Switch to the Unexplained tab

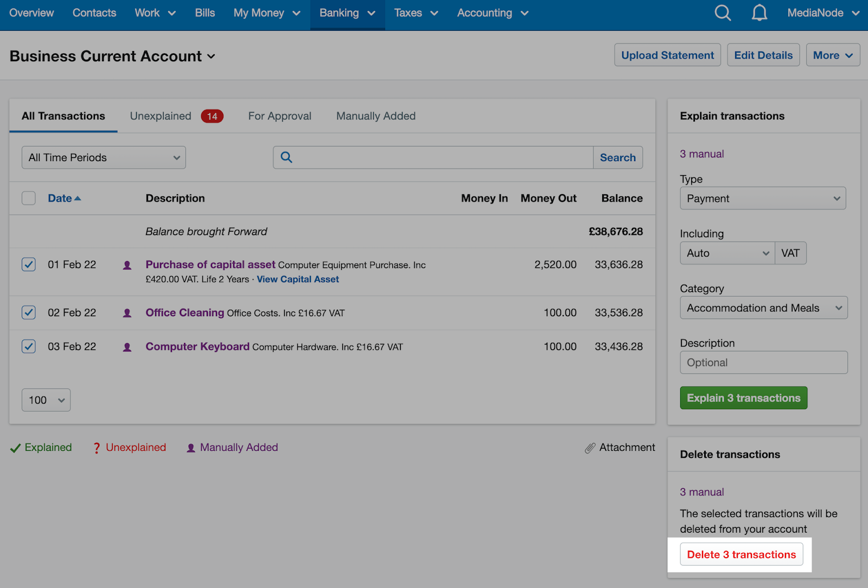tap(160, 116)
